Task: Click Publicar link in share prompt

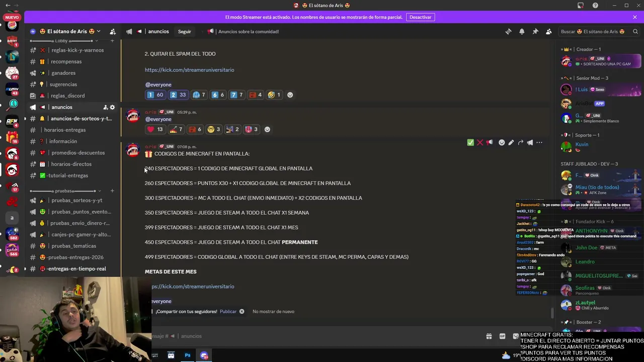Action: (228, 312)
